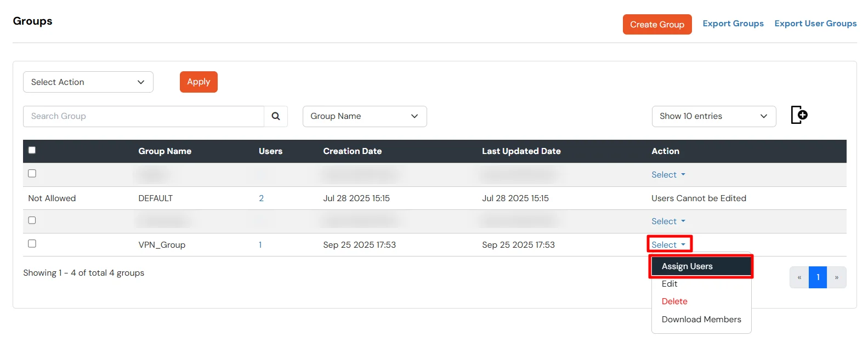Click the Showing 1 - 4 of total text
The width and height of the screenshot is (868, 342).
83,273
